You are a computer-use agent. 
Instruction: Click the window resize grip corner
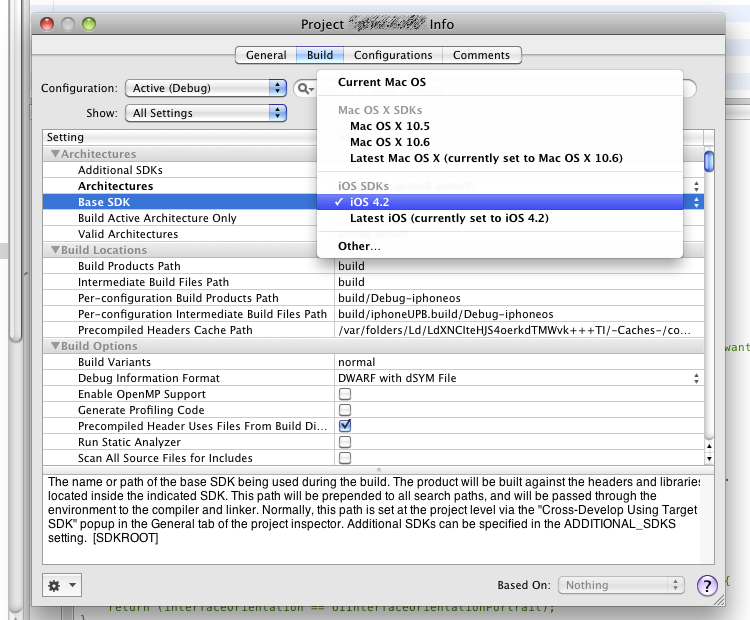[718, 600]
